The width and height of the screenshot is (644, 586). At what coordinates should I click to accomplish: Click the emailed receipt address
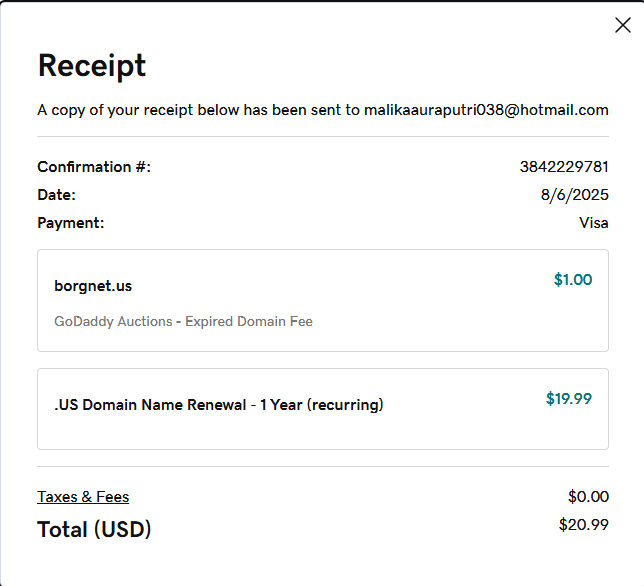[486, 110]
